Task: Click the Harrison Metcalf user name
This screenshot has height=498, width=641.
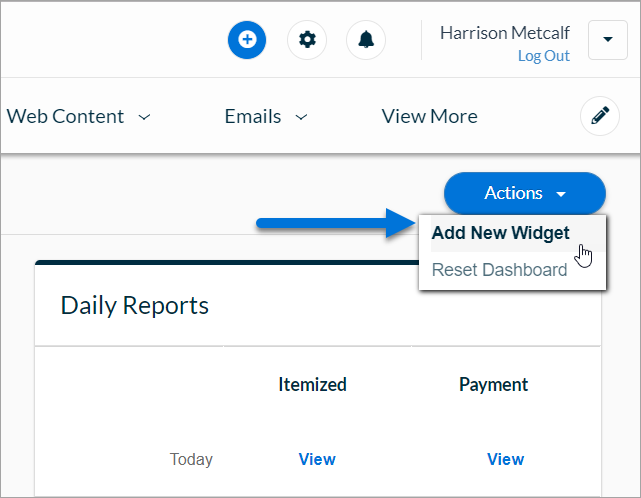Action: click(505, 33)
